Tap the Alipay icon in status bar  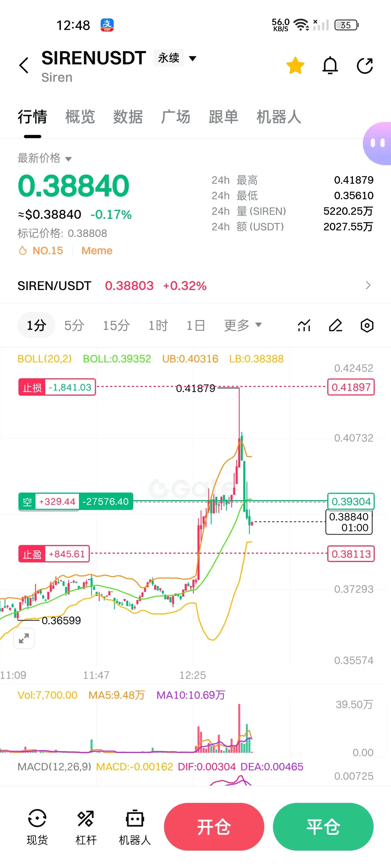(x=107, y=25)
